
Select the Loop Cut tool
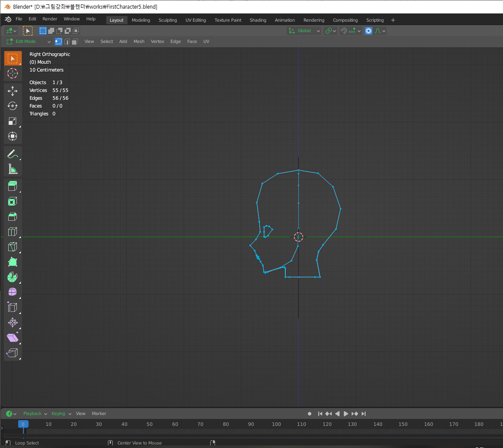pyautogui.click(x=13, y=232)
